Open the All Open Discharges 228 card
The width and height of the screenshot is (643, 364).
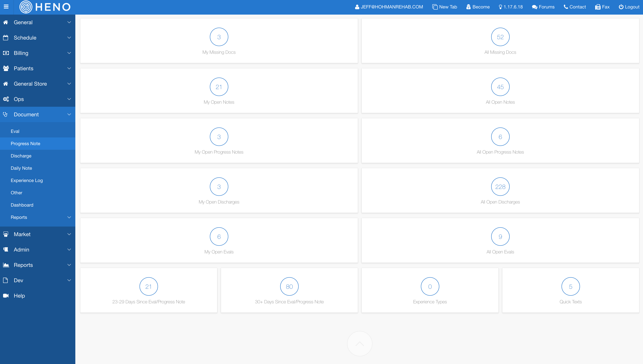[500, 190]
